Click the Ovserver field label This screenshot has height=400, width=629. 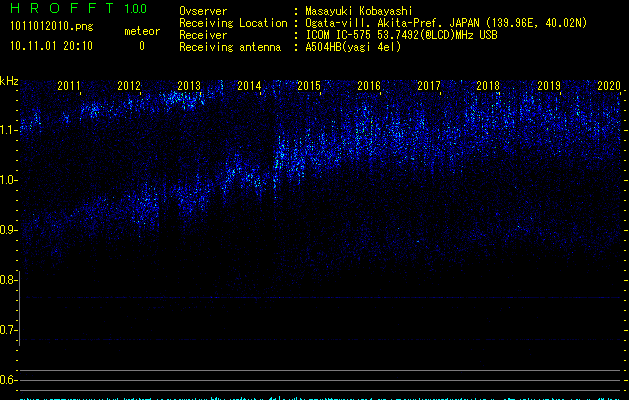pyautogui.click(x=203, y=11)
